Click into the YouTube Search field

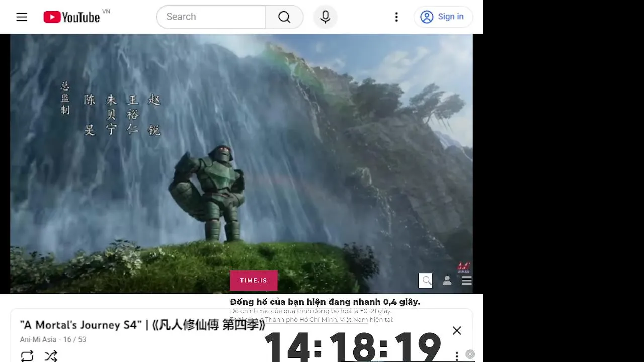(211, 17)
